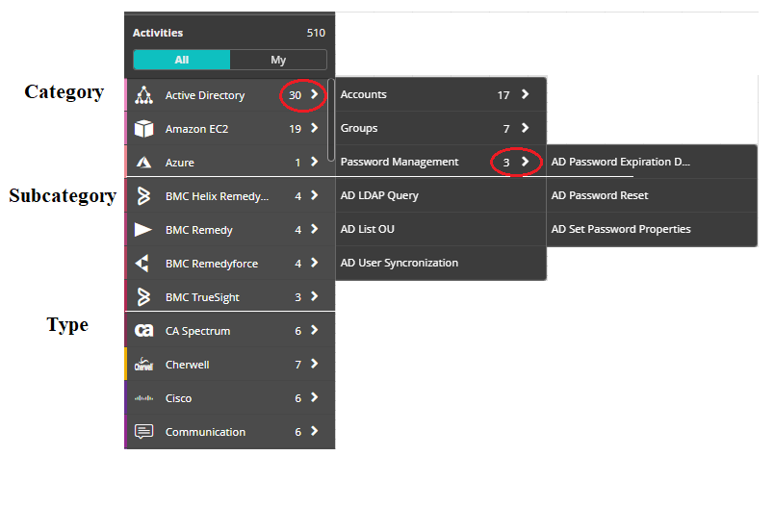774x532 pixels.
Task: Click the Accounts count 17
Action: pos(503,94)
